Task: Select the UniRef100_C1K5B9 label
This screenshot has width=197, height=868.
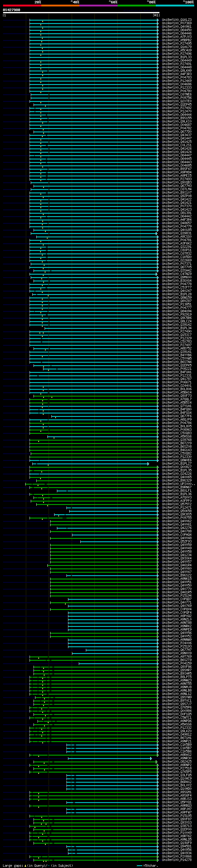Action: [177, 745]
